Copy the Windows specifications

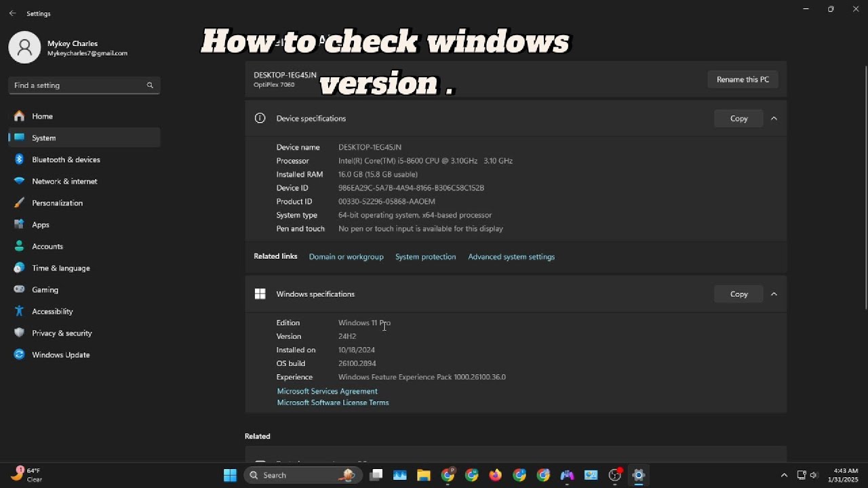pyautogui.click(x=738, y=293)
